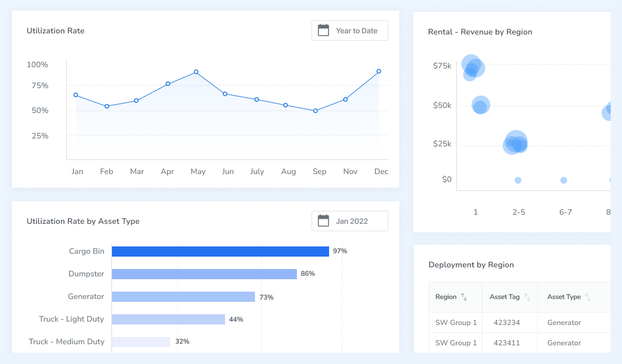The image size is (622, 364).
Task: Click the Truck - Medium Duty 32% bar
Action: coord(141,342)
